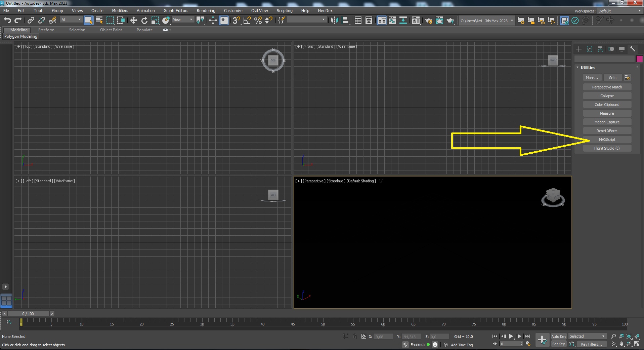Click the Select and Link icon
Screen dimensions: 644x350
click(x=31, y=21)
